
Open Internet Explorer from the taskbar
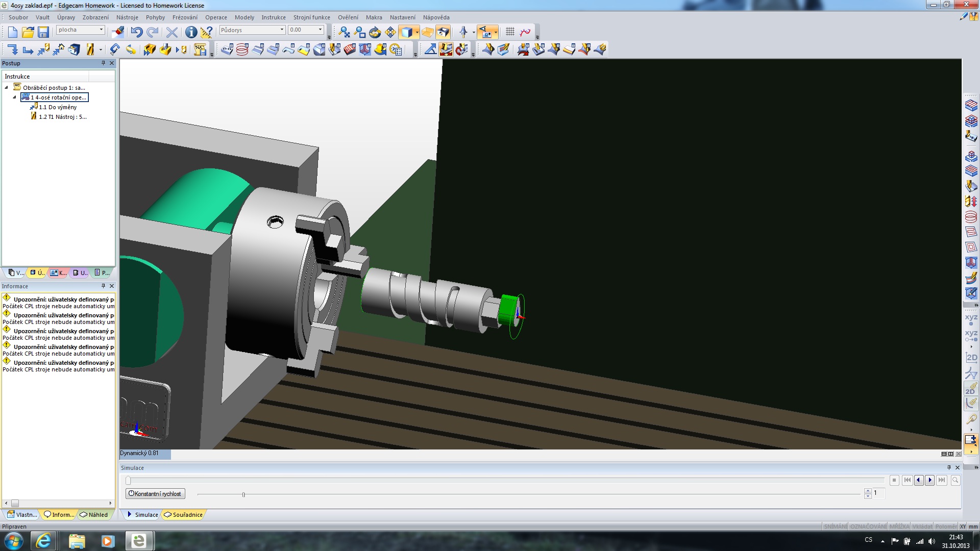tap(43, 540)
